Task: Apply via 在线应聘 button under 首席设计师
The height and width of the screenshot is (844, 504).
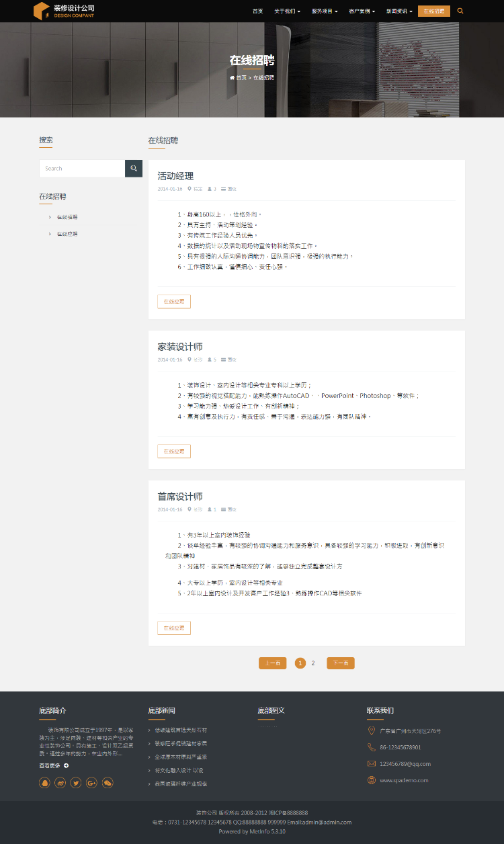Action: (x=174, y=628)
